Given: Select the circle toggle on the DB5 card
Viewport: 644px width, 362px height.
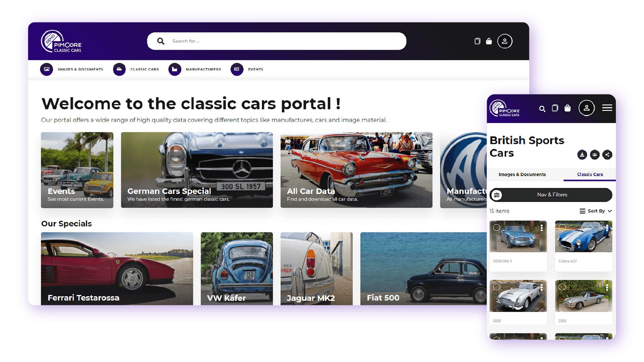Looking at the screenshot, I should [497, 287].
